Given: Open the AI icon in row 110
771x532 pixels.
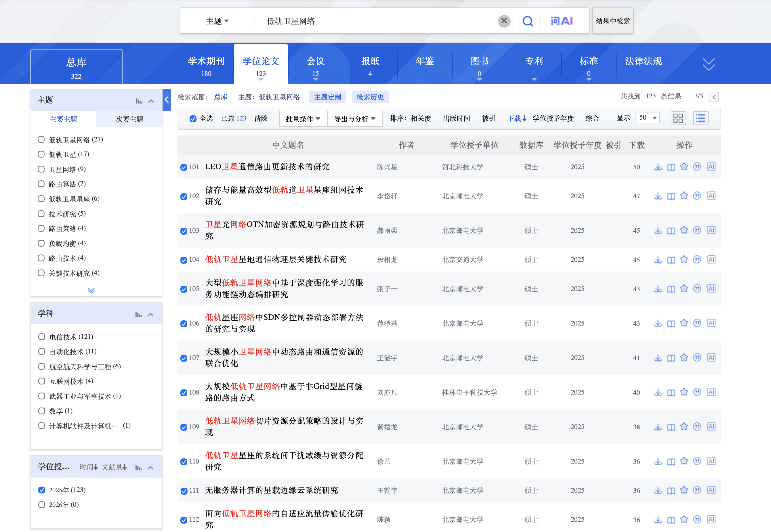Looking at the screenshot, I should [711, 461].
